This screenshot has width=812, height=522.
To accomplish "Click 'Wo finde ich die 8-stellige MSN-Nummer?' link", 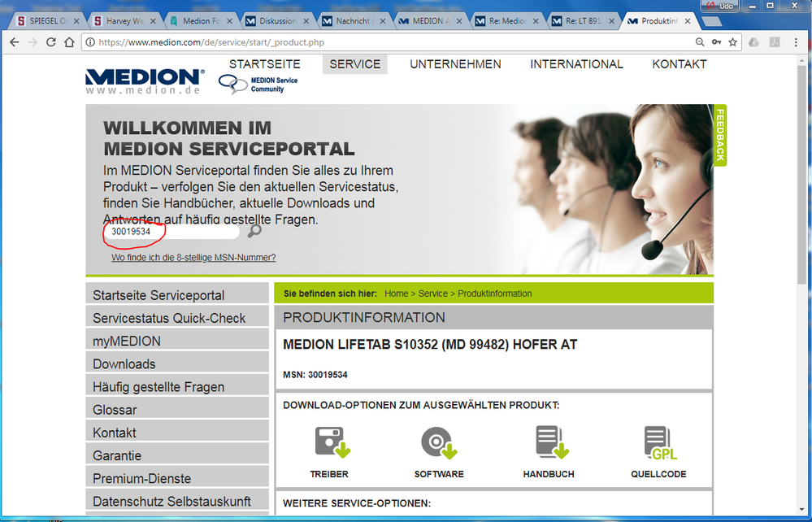I will [x=193, y=258].
